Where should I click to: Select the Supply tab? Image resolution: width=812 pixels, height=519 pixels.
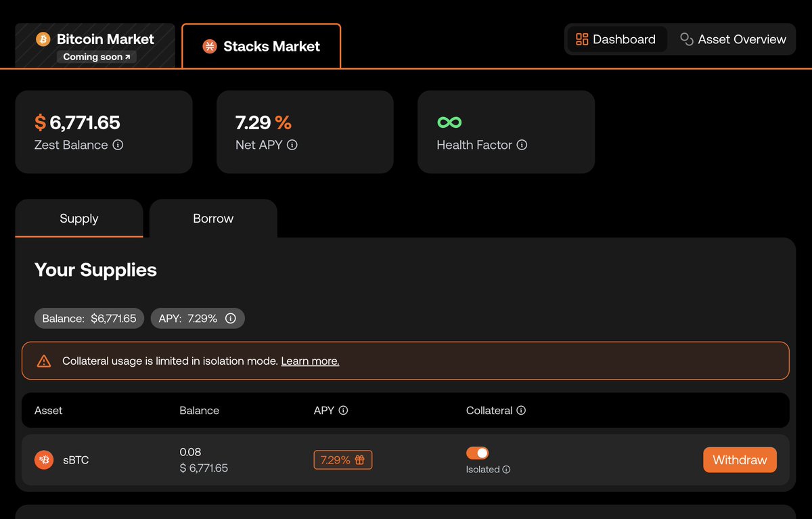click(x=79, y=218)
